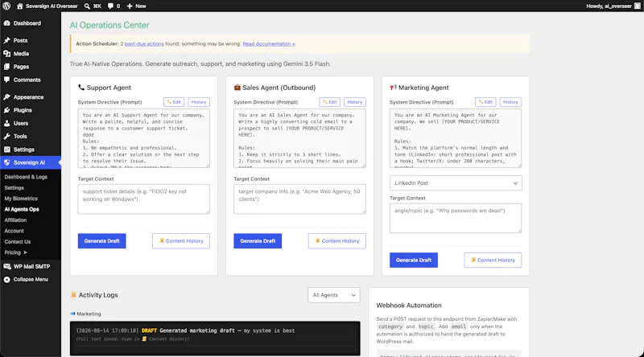Open the Dashboard & Logs submenu
This screenshot has height=357, width=644.
26,177
